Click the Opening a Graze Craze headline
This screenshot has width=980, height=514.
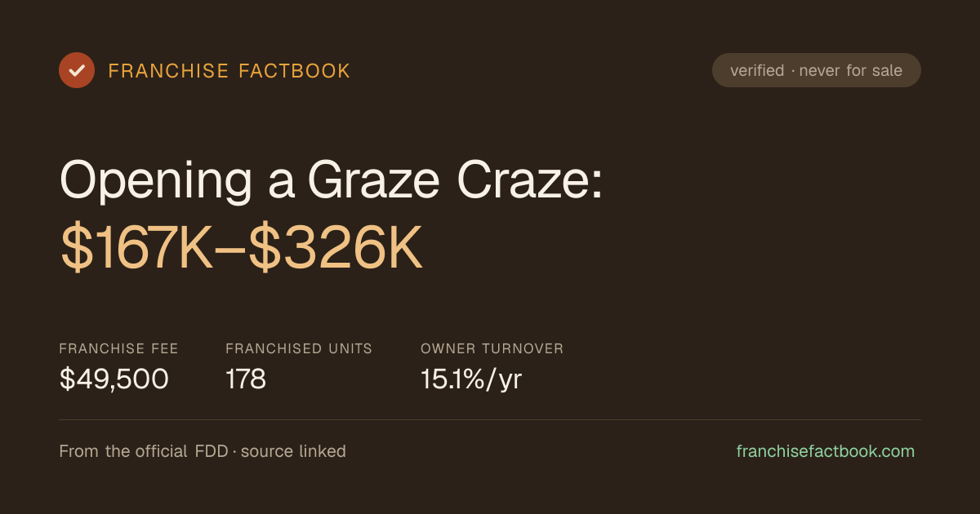pyautogui.click(x=332, y=179)
